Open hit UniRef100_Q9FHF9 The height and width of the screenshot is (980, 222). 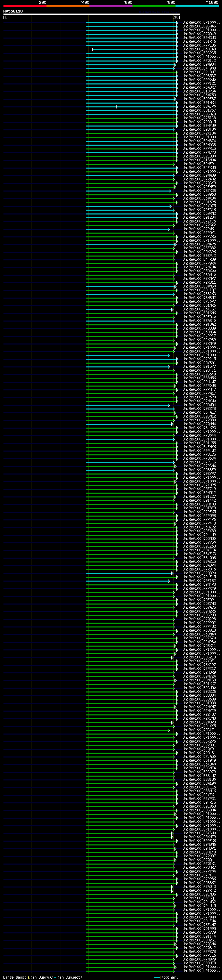(x=199, y=187)
